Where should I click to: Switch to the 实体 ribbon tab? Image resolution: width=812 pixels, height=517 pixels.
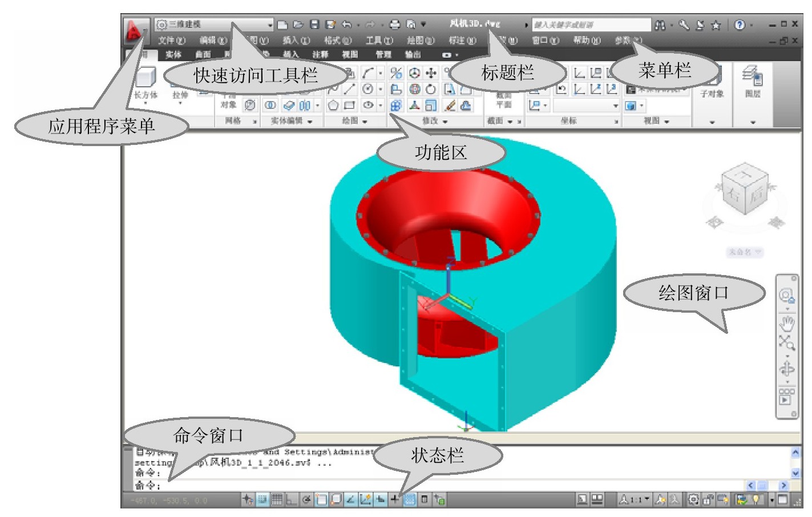173,55
